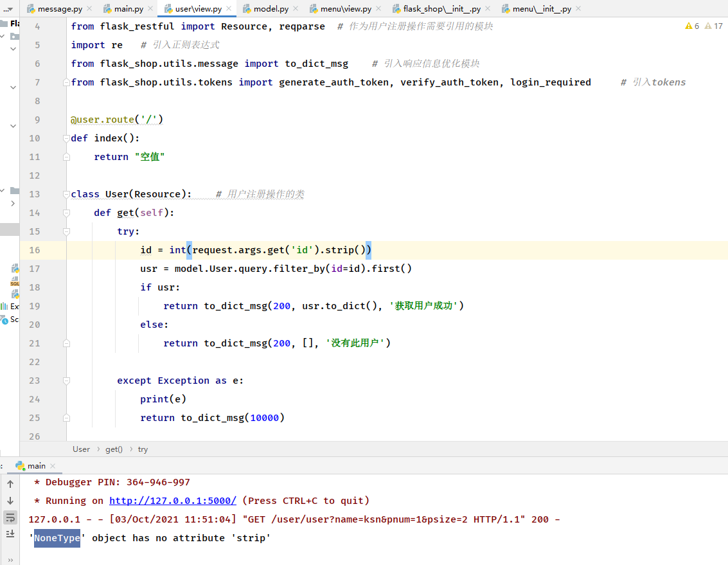Click 'print(e)' on line 24

click(x=163, y=399)
